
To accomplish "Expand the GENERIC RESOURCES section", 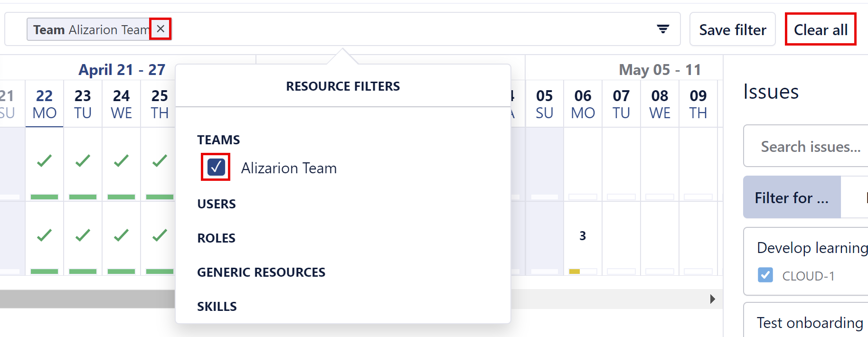I will click(x=261, y=272).
